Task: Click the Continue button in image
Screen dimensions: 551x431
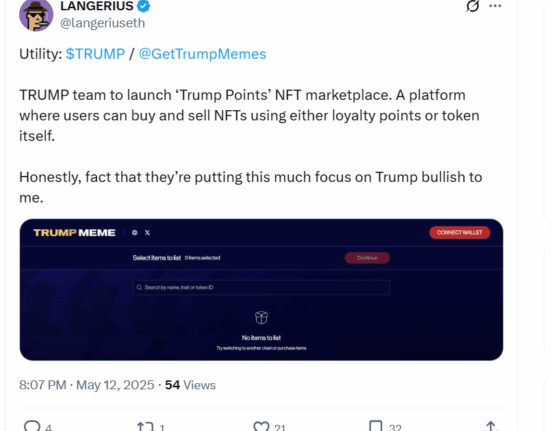Action: tap(367, 258)
